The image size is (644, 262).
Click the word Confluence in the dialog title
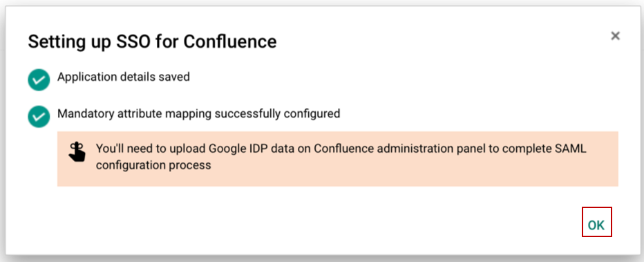tap(230, 42)
